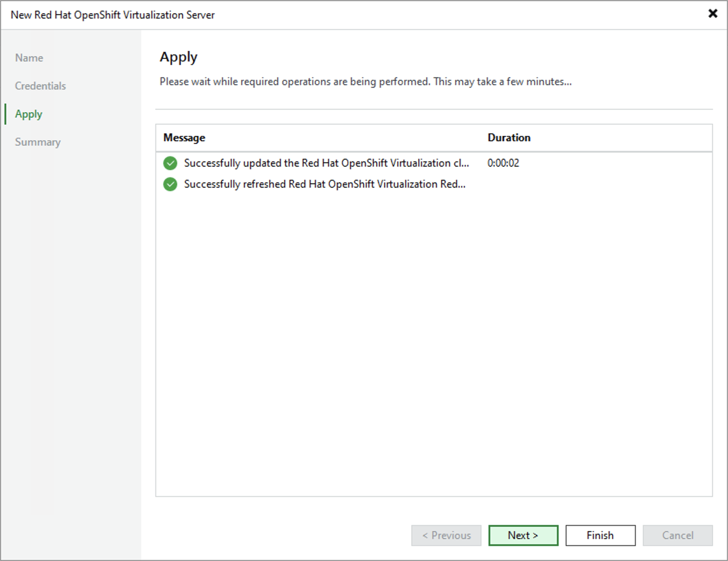Click the Previous button
728x561 pixels.
pyautogui.click(x=446, y=535)
